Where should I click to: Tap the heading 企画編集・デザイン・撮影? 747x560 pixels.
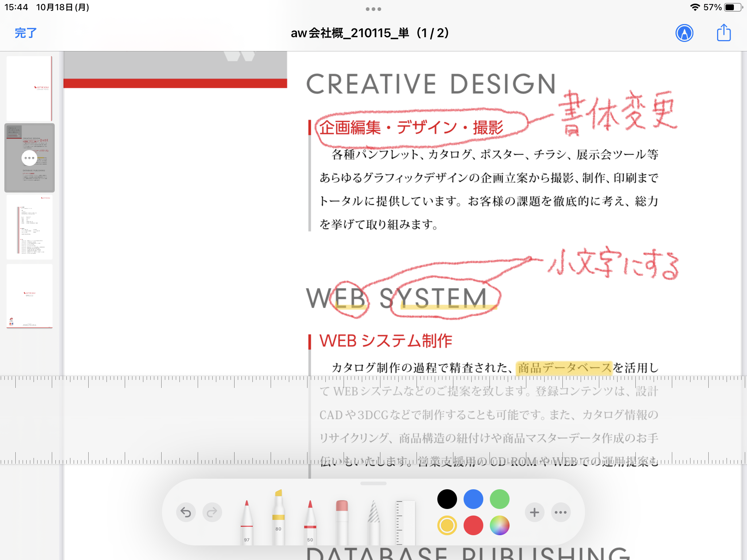pyautogui.click(x=411, y=128)
